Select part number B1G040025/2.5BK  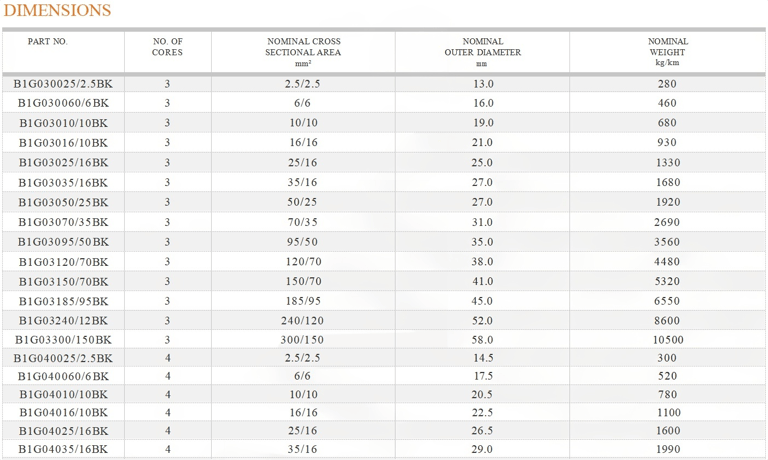[63, 358]
